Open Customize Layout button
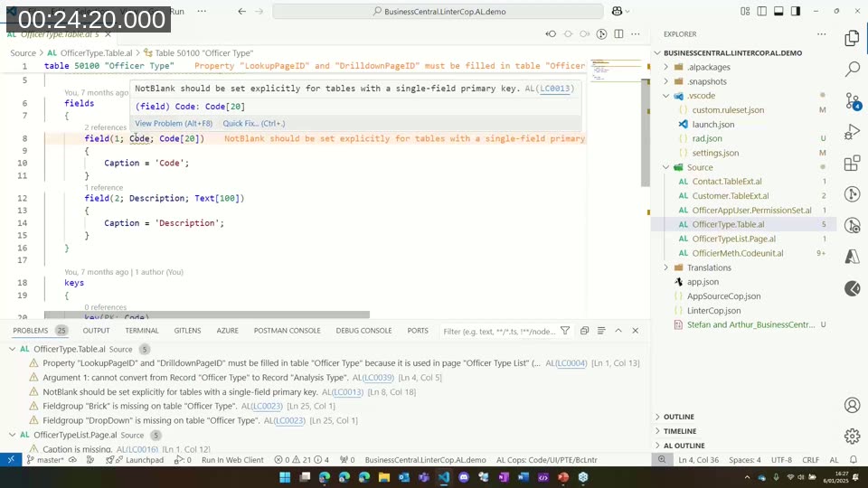Screen dimensions: 868x488 pyautogui.click(x=745, y=11)
